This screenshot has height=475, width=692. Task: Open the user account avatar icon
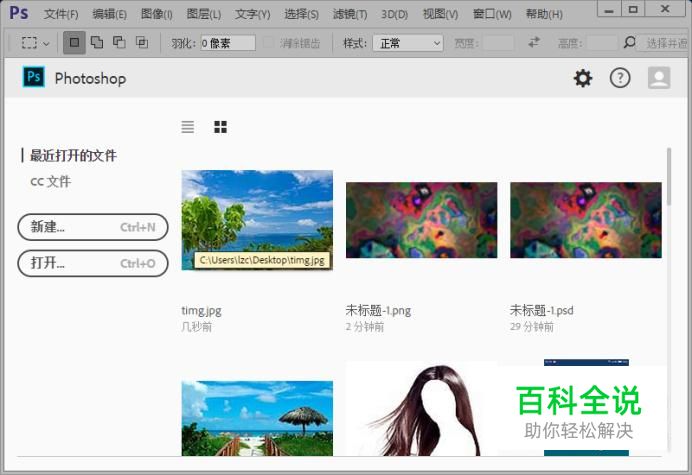tap(659, 78)
